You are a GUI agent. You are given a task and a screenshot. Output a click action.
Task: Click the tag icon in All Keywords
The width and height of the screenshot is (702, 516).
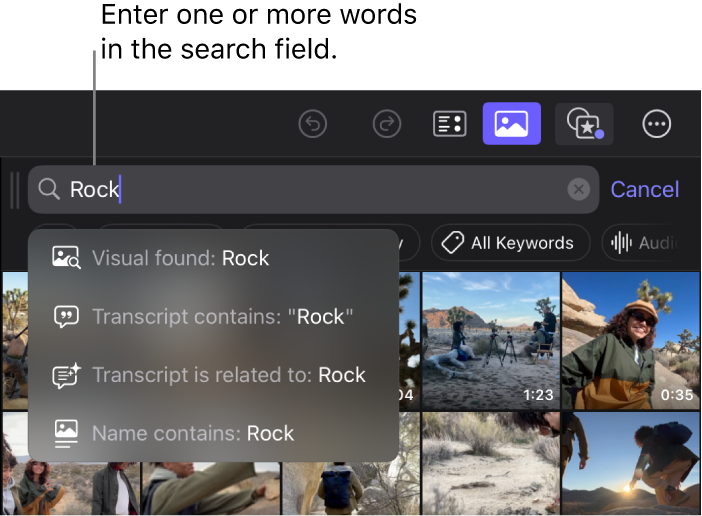tap(452, 243)
